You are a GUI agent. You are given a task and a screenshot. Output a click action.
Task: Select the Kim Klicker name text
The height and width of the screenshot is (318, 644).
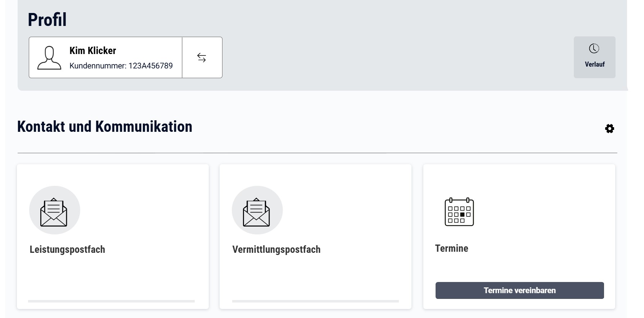(93, 51)
